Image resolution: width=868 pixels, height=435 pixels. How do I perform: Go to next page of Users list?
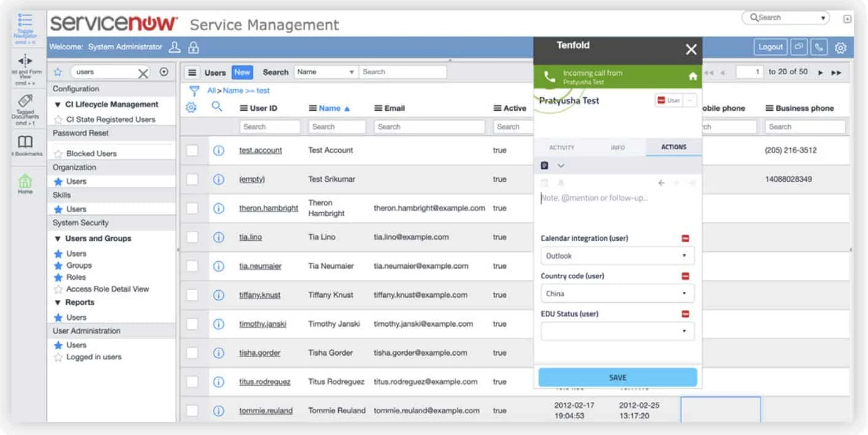[x=821, y=72]
